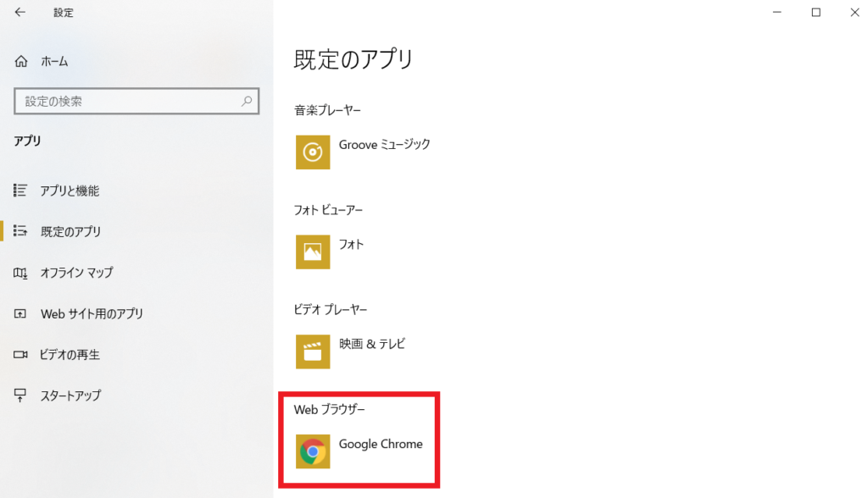Change music player via Groove ミュージック label
Screen dimensions: 868x498
pyautogui.click(x=384, y=145)
